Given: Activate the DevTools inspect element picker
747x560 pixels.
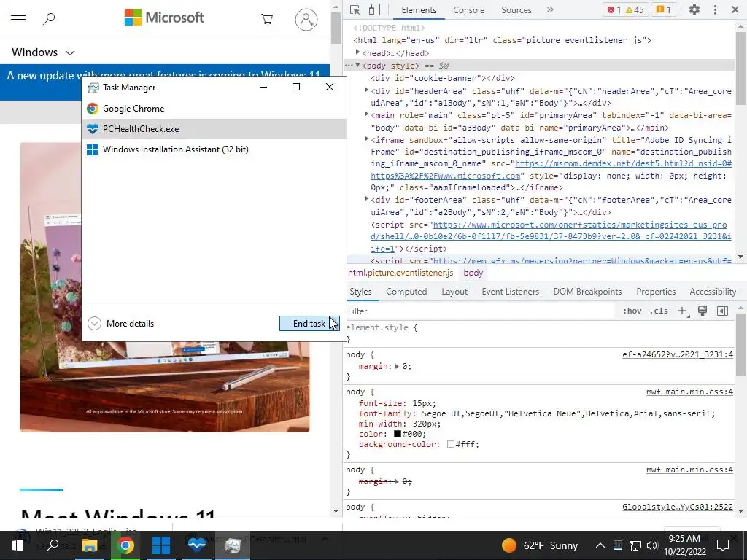Looking at the screenshot, I should coord(355,10).
